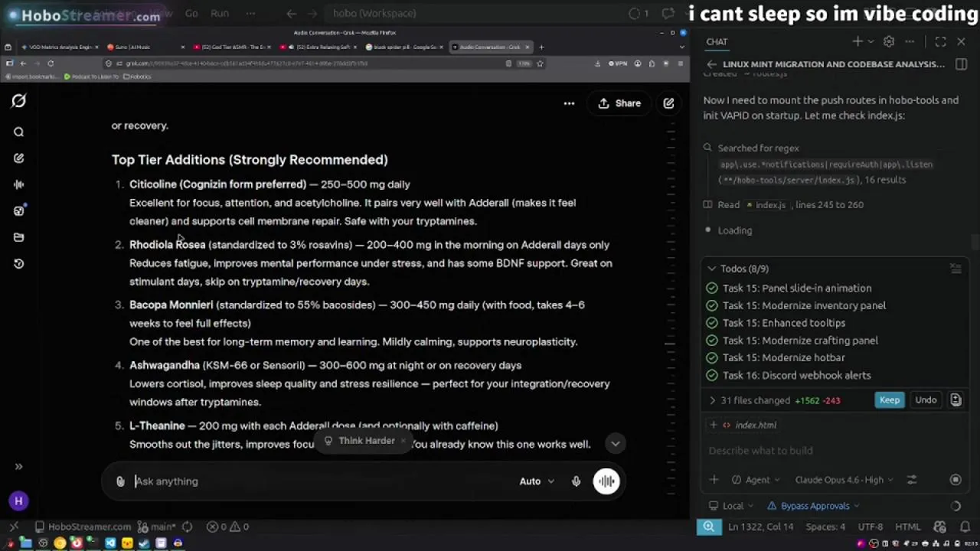Open conversation more options (three dots)
Image resolution: width=980 pixels, height=551 pixels.
(569, 103)
